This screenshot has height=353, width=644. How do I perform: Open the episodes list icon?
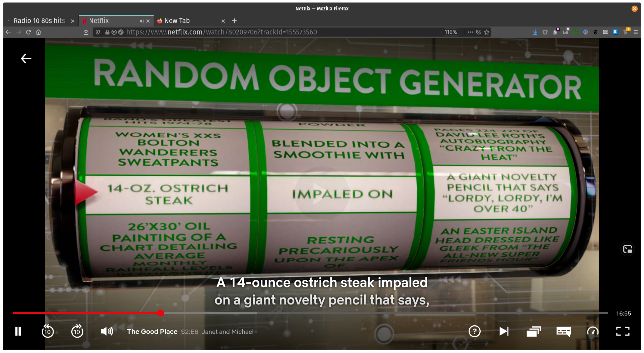(534, 331)
